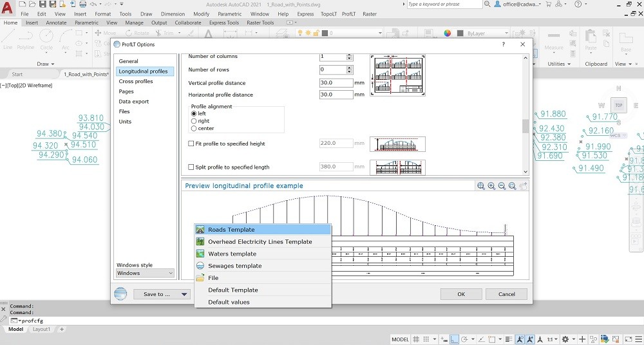This screenshot has width=644, height=345.
Task: Click the Vertical profile distance field
Action: (x=336, y=83)
